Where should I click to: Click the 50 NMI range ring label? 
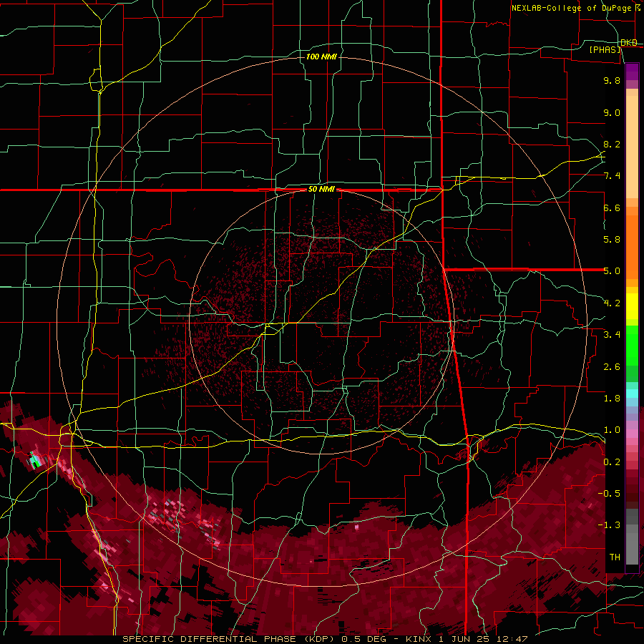point(321,190)
